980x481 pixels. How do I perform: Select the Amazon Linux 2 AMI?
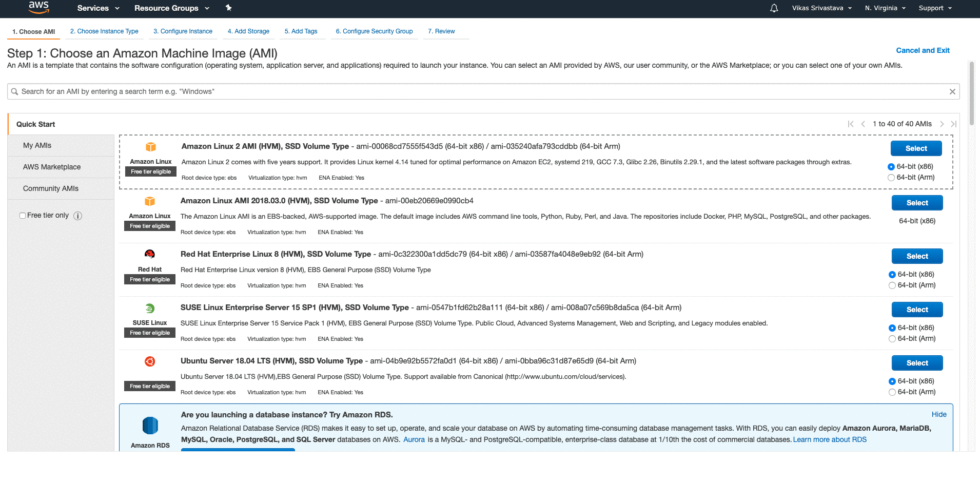pyautogui.click(x=916, y=148)
